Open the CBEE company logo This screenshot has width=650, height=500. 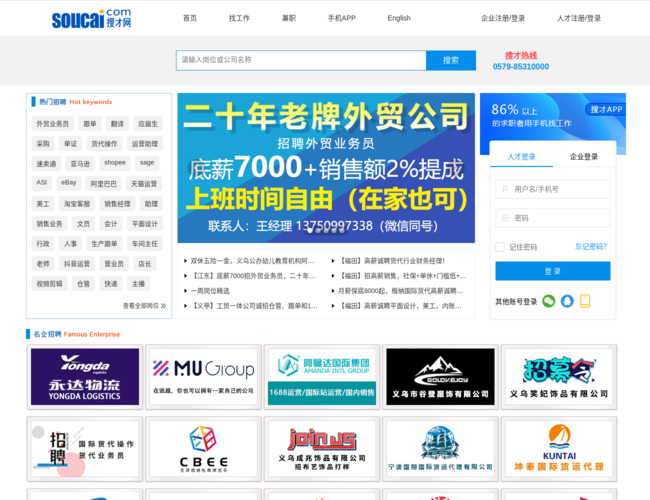point(203,447)
